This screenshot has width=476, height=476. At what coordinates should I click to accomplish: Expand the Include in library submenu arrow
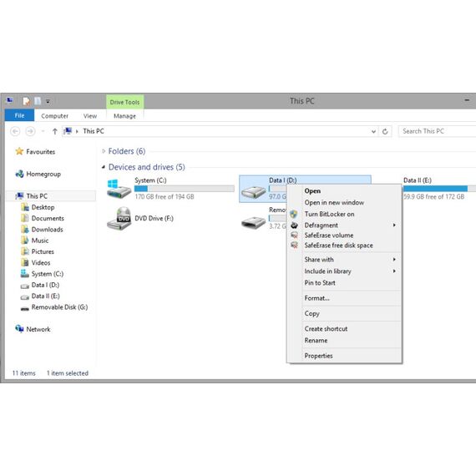point(394,271)
